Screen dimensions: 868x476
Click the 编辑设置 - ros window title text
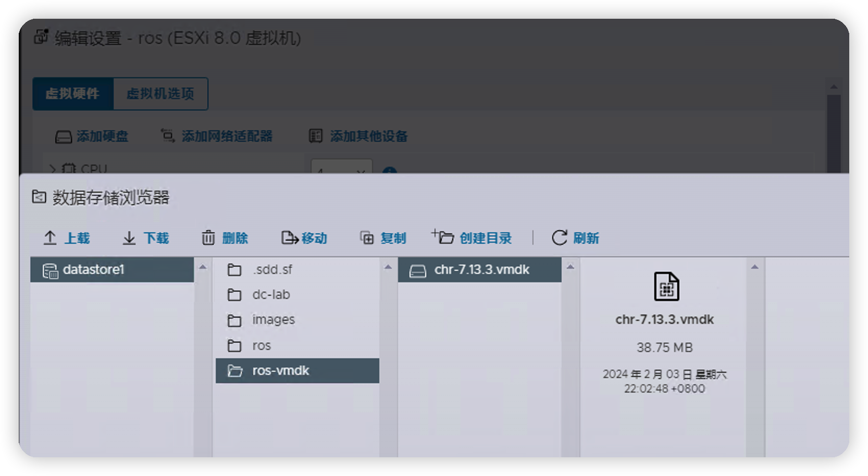coord(178,38)
